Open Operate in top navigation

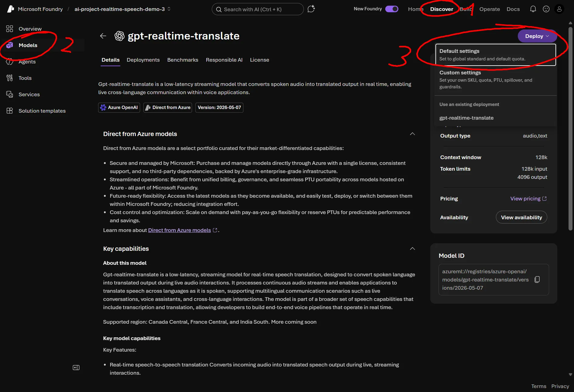(490, 9)
